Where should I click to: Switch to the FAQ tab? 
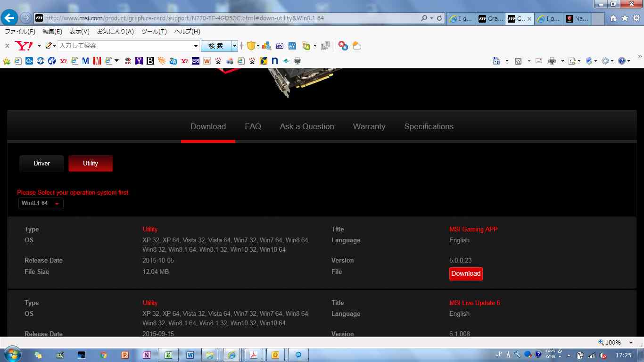(253, 126)
